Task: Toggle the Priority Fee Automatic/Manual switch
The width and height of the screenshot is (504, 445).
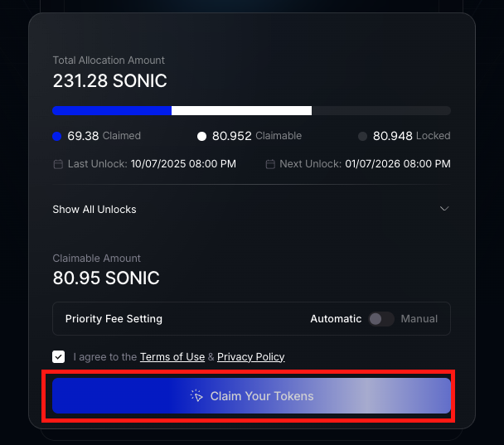Action: (380, 319)
